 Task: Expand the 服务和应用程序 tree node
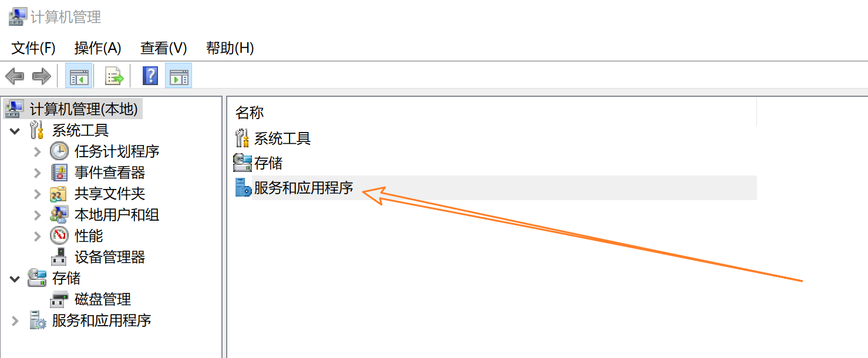[15, 320]
